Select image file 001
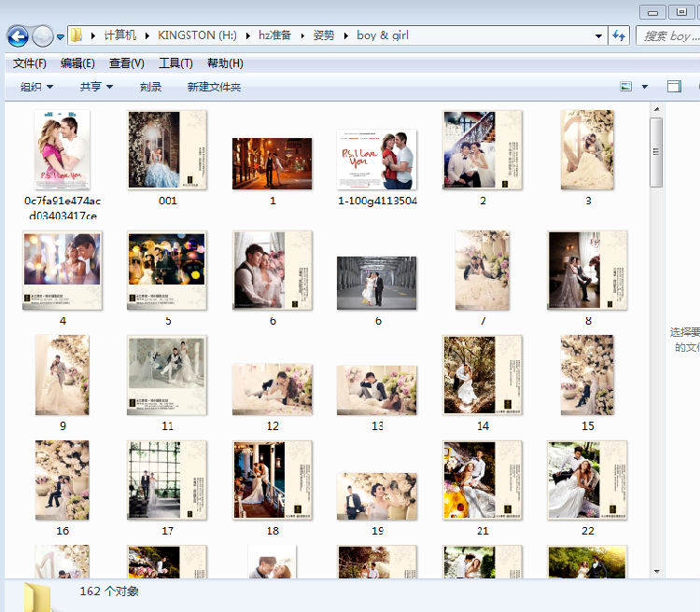Viewport: 700px width, 612px height. [x=167, y=150]
